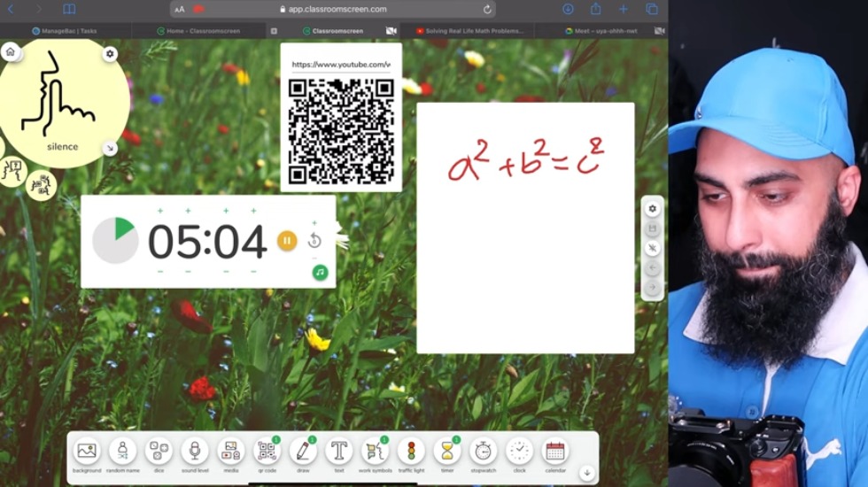Open work symbols widget settings gear
This screenshot has width=868, height=487.
(110, 54)
